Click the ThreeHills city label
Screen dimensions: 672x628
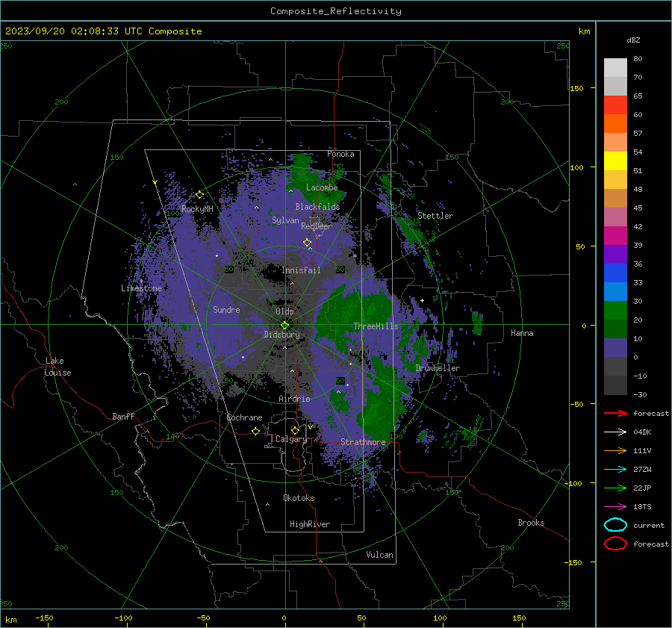pyautogui.click(x=376, y=326)
